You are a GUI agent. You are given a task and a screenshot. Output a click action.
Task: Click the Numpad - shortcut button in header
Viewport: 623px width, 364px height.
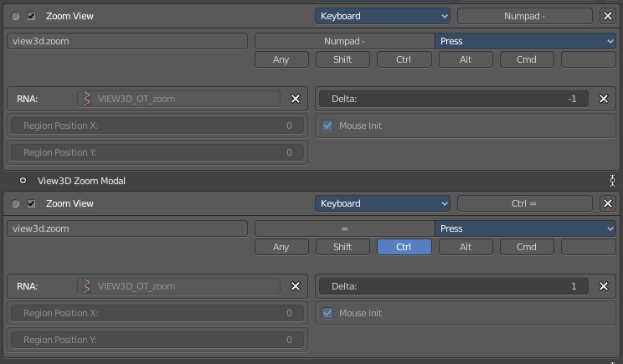(524, 16)
